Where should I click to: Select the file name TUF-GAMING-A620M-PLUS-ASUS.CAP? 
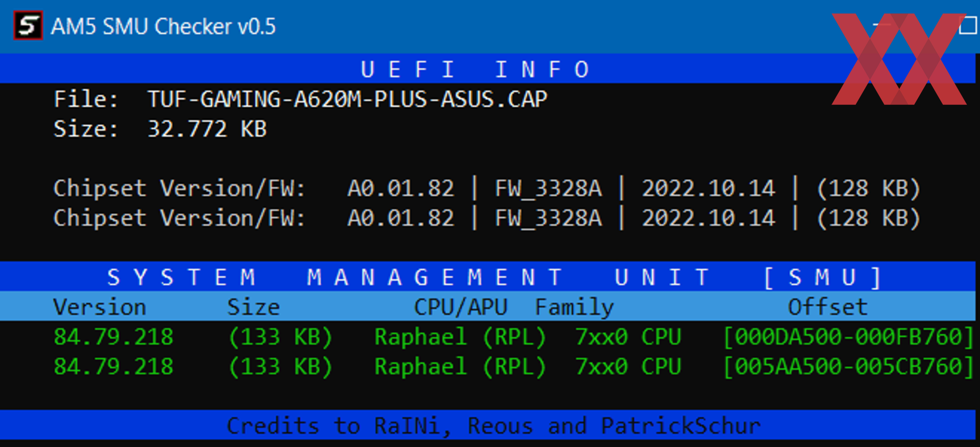[x=347, y=99]
